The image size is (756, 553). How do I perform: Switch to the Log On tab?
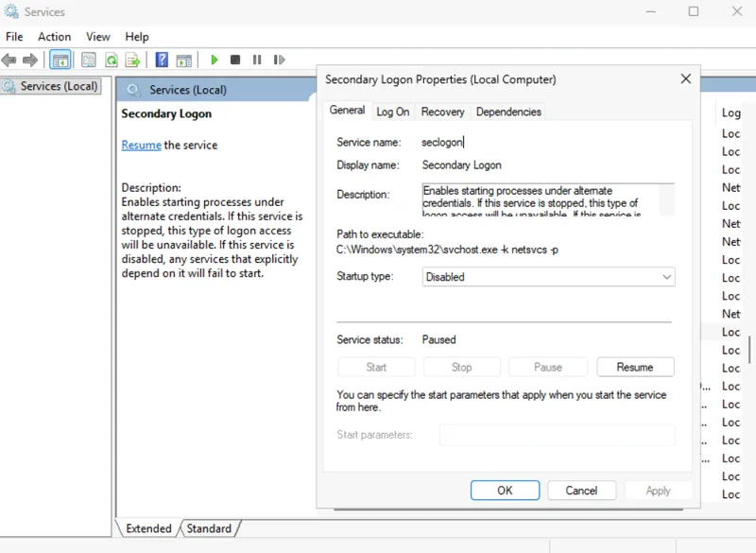coord(392,112)
